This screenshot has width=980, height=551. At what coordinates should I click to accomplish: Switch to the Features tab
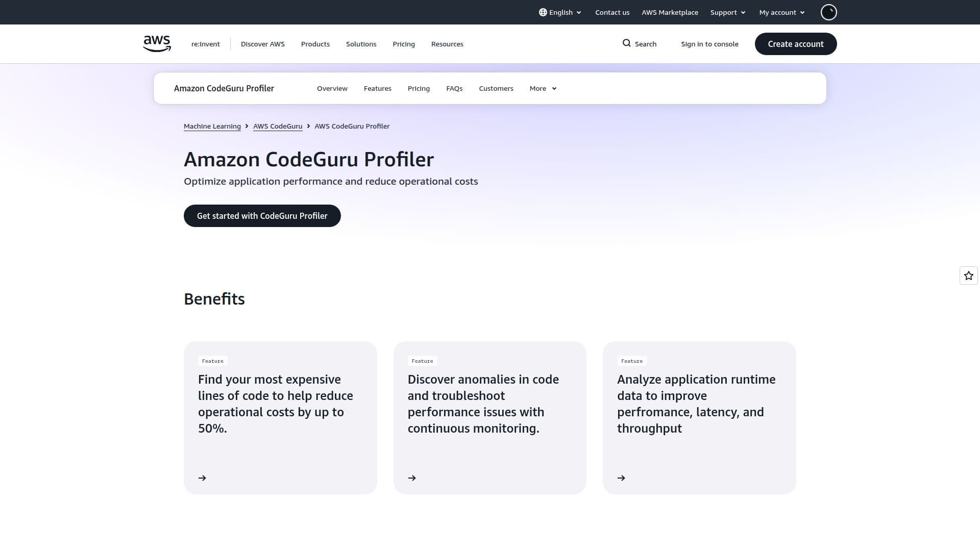coord(377,88)
